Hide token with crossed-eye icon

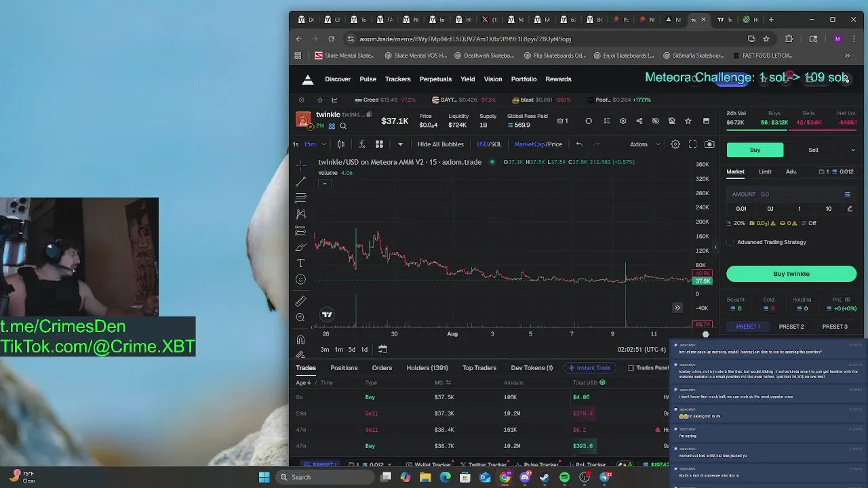656,121
